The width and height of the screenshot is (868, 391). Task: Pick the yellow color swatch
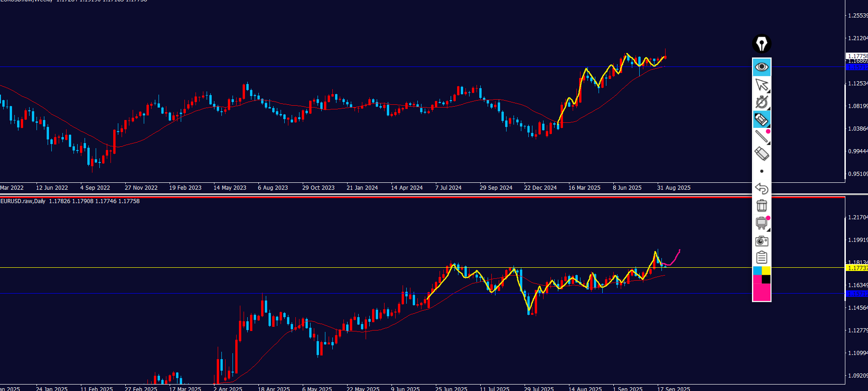[766, 271]
